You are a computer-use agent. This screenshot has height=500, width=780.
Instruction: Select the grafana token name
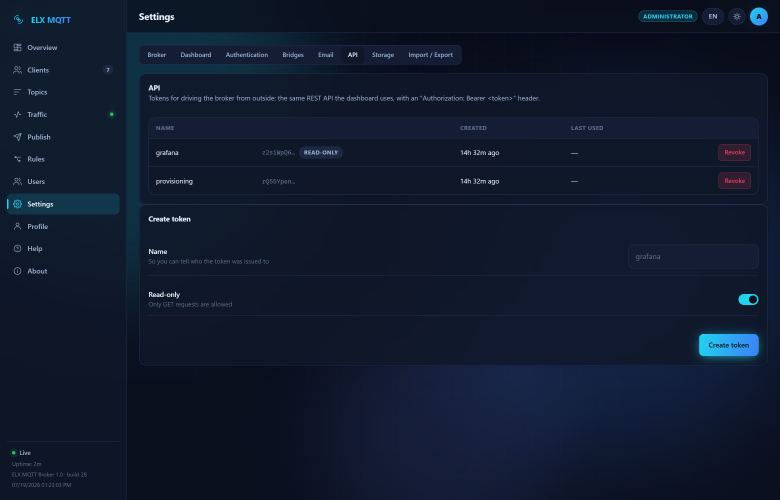point(167,153)
